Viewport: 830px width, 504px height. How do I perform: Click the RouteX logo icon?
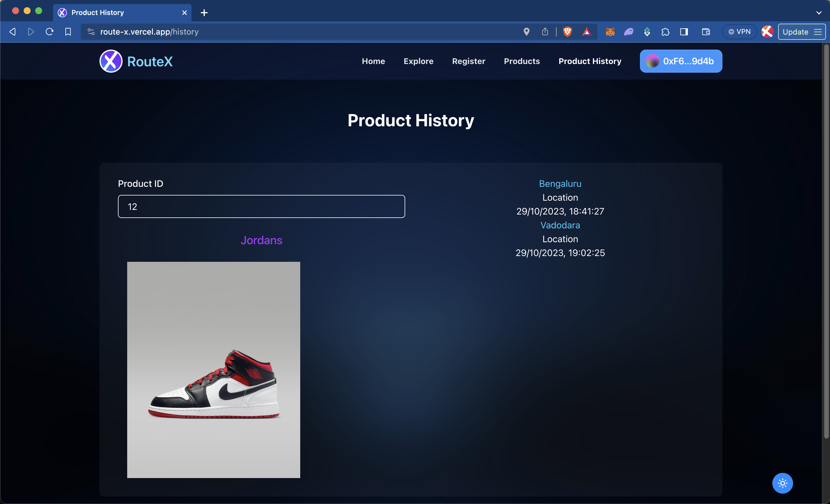(x=111, y=61)
